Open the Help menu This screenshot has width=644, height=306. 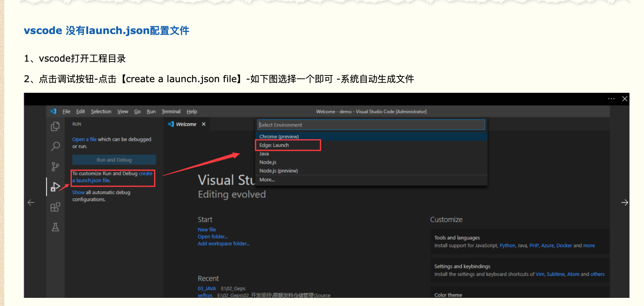pyautogui.click(x=192, y=112)
